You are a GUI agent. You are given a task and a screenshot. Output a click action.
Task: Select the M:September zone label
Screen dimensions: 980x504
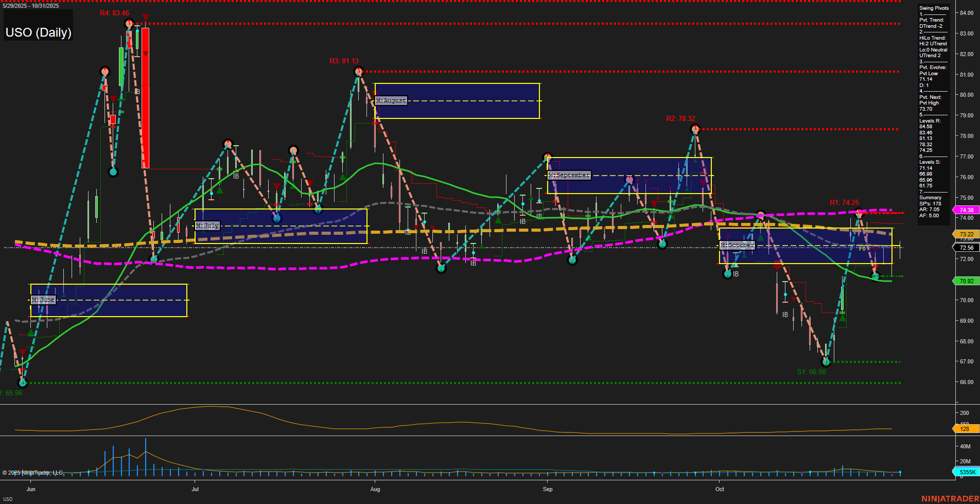pyautogui.click(x=570, y=175)
